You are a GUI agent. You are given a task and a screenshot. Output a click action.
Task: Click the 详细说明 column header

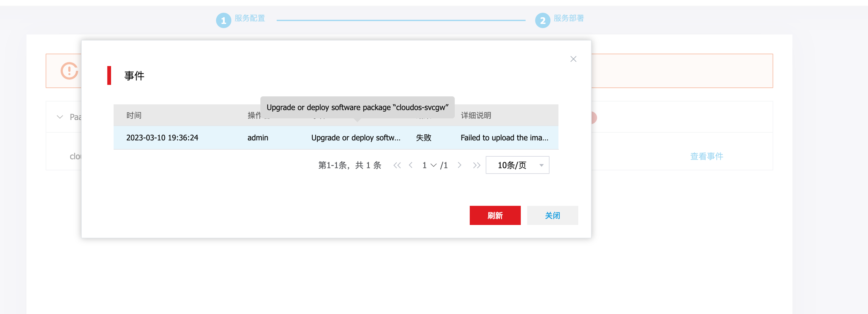(x=476, y=116)
